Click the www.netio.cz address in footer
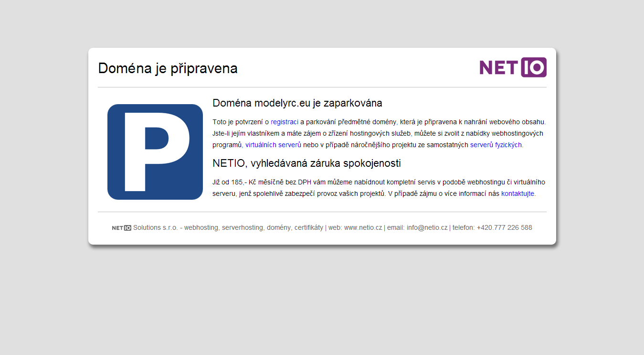Viewport: 644px width, 355px height. [x=363, y=227]
